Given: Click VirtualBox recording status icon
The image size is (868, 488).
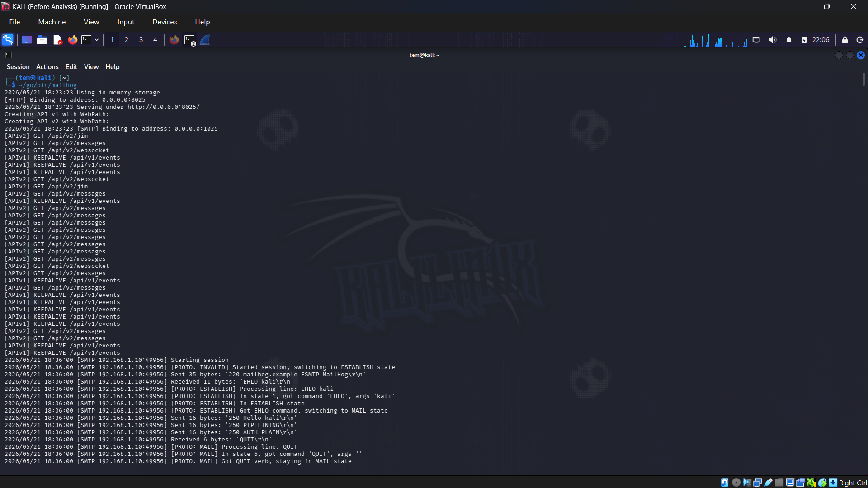Looking at the screenshot, I should tap(801, 483).
